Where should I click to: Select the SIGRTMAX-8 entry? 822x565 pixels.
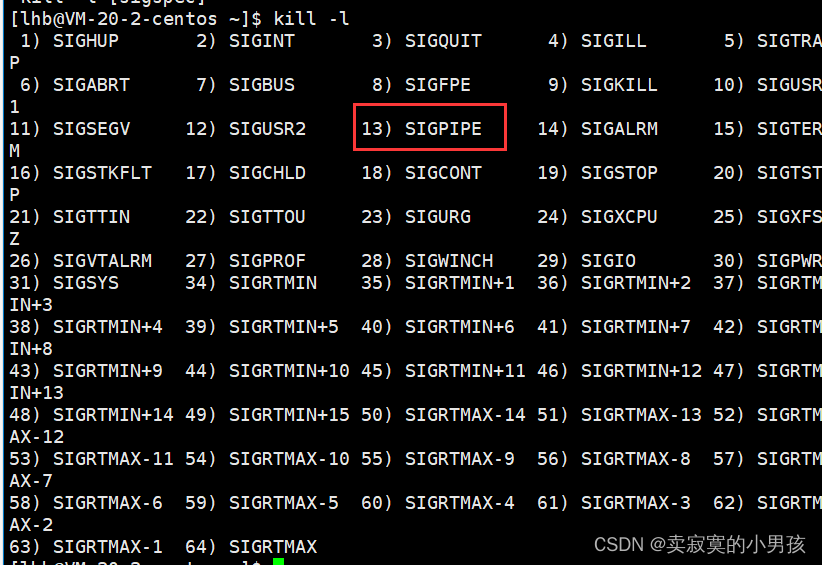[x=636, y=459]
